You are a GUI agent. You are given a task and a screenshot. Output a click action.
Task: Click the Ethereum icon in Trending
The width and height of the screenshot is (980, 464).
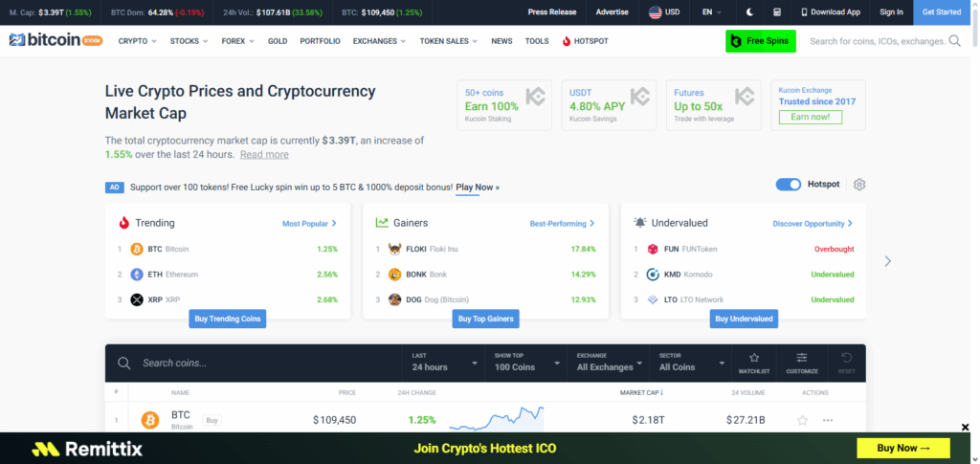pos(137,275)
